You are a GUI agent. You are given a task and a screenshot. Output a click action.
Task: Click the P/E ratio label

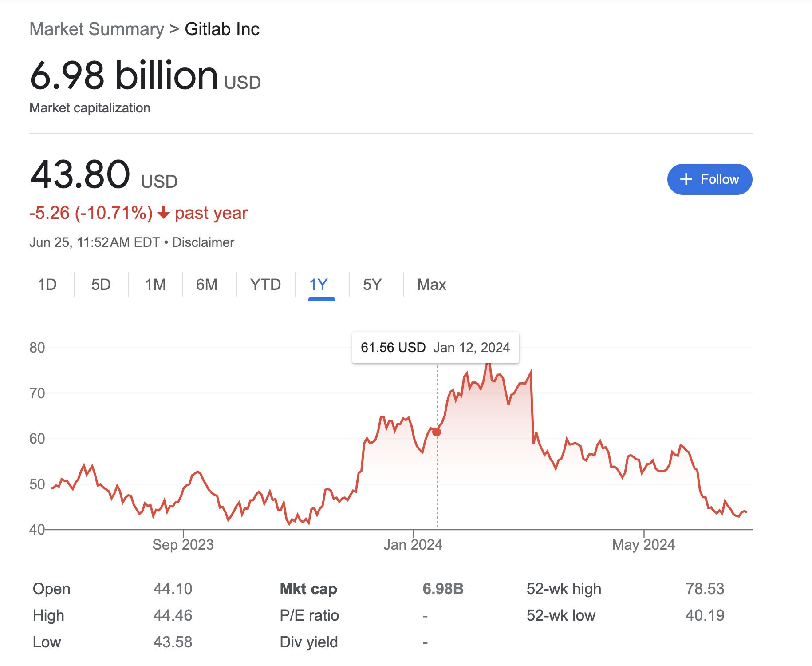tap(309, 615)
